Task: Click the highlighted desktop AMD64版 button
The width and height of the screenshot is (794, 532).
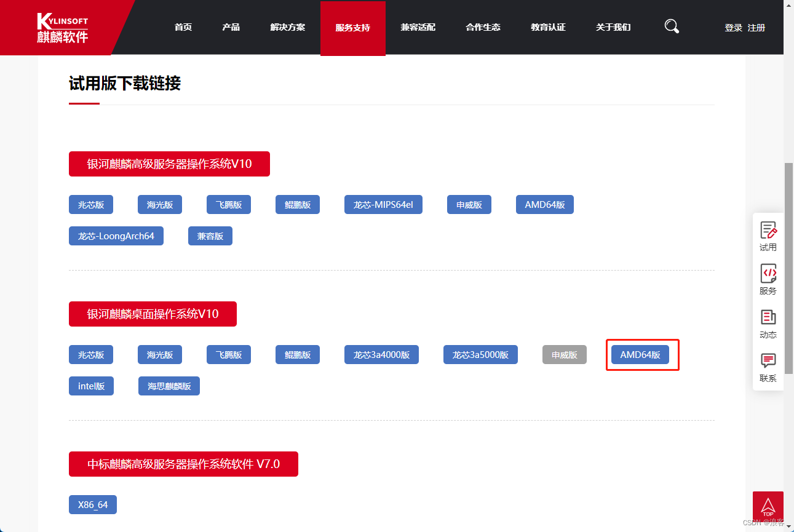Action: coord(640,355)
